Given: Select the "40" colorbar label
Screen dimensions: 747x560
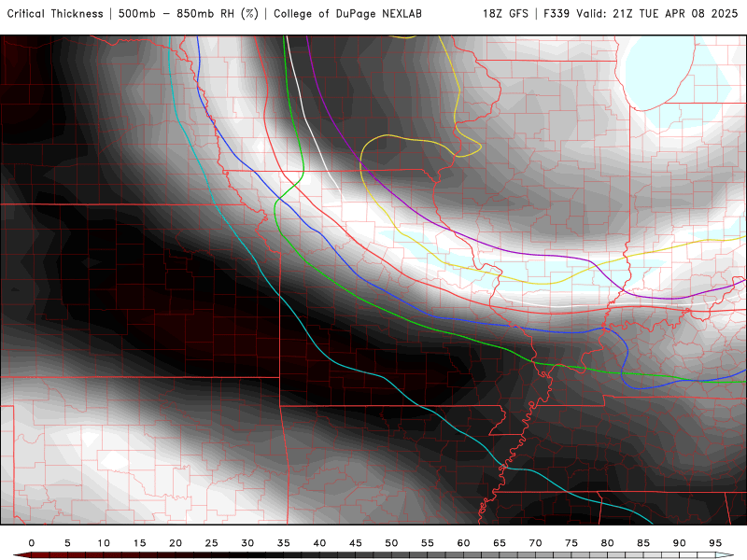Looking at the screenshot, I should (319, 543).
